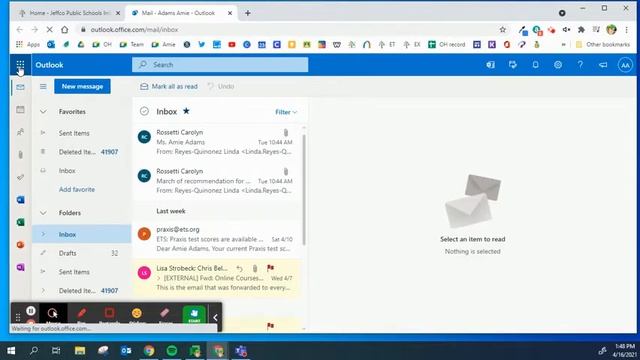Open Windows Start menu
The image size is (640, 360).
click(11, 351)
